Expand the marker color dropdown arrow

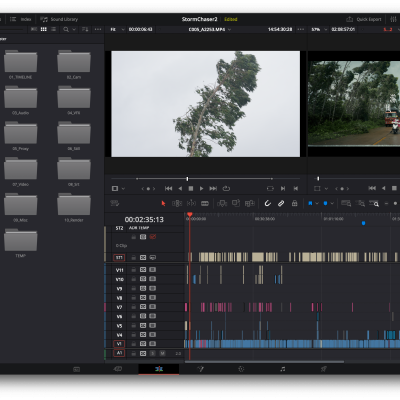point(332,203)
